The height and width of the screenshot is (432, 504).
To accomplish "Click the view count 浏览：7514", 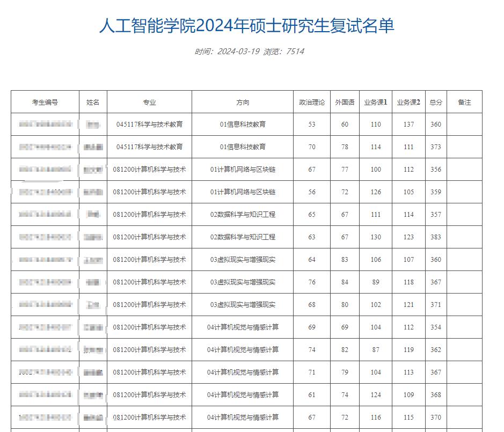I will 284,52.
